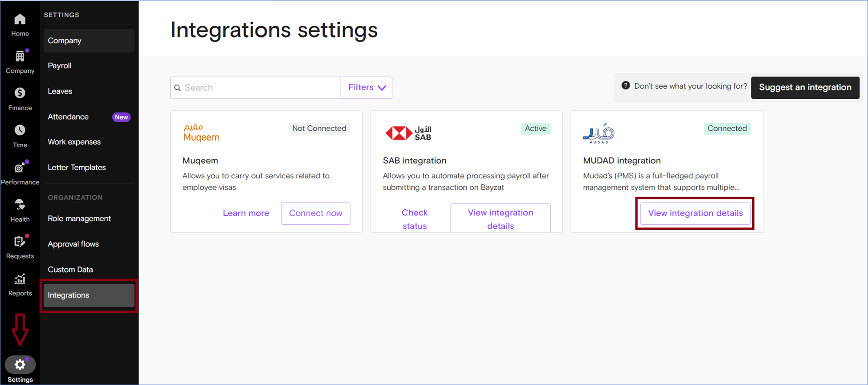Click the question mark help icon

point(626,86)
